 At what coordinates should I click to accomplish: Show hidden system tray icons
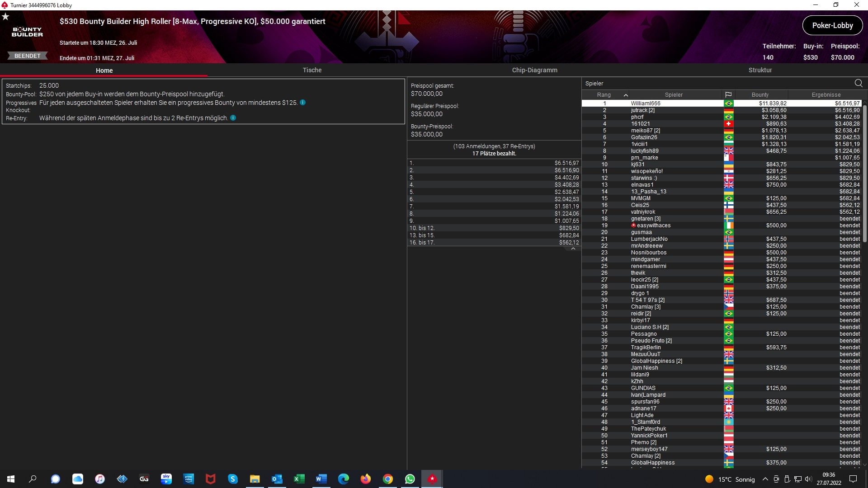pos(765,479)
